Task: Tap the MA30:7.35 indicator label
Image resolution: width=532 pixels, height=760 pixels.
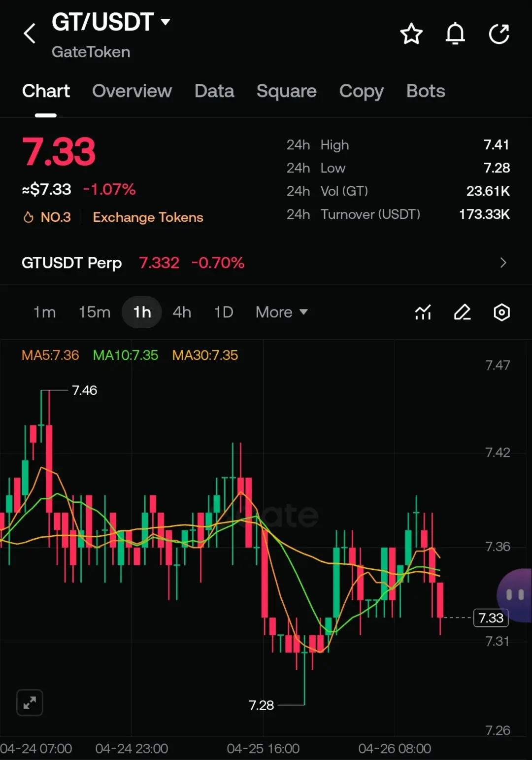Action: coord(205,355)
